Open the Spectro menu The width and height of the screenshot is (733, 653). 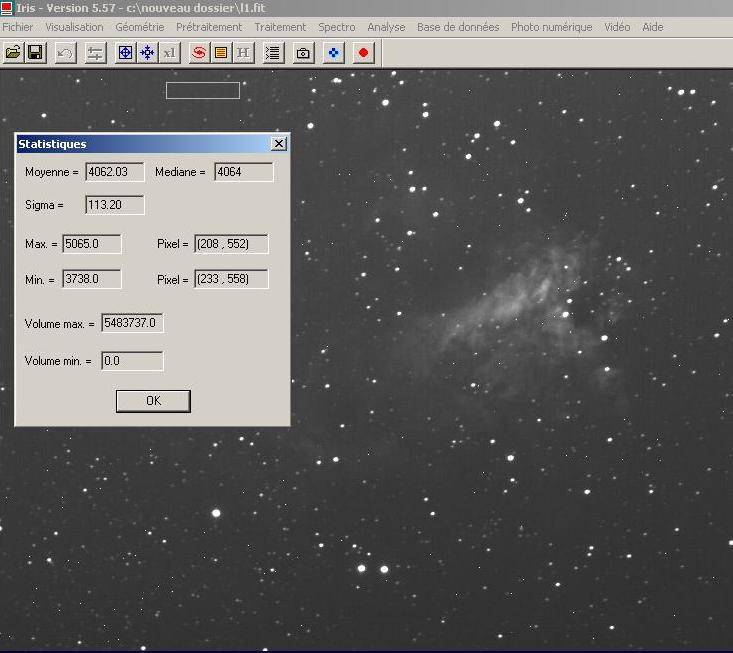[337, 27]
